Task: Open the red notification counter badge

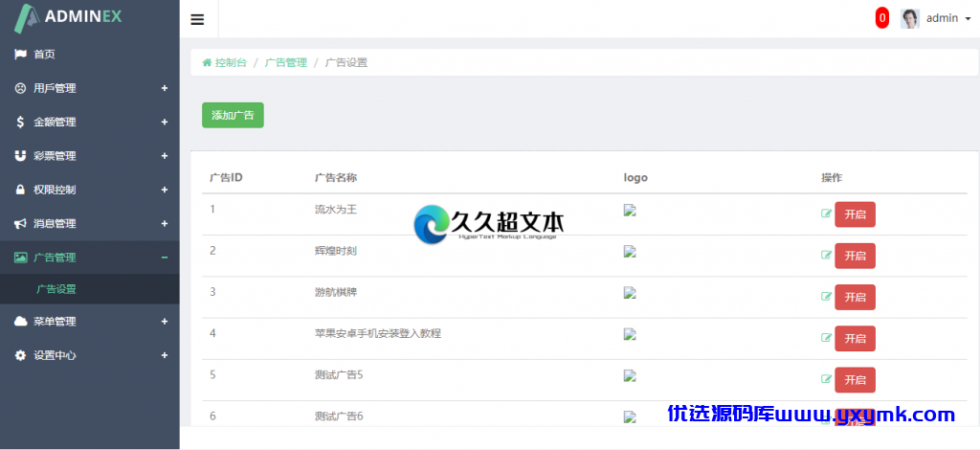Action: [x=881, y=18]
